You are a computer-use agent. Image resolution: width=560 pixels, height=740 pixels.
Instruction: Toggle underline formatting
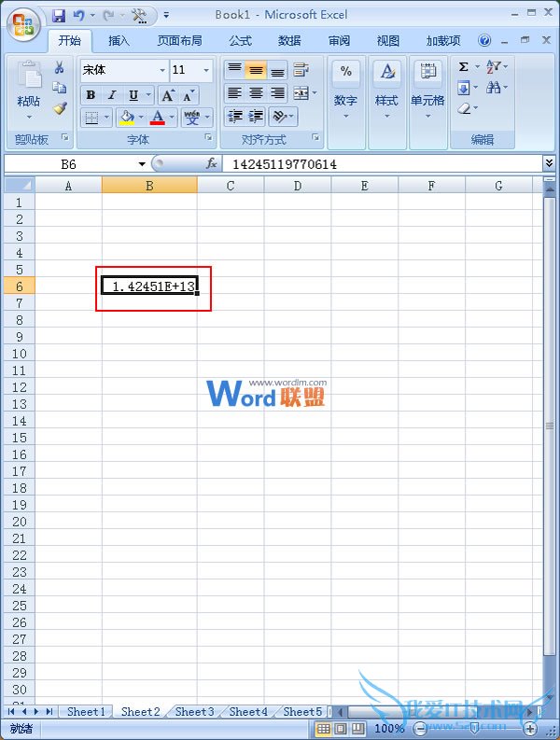pyautogui.click(x=133, y=95)
